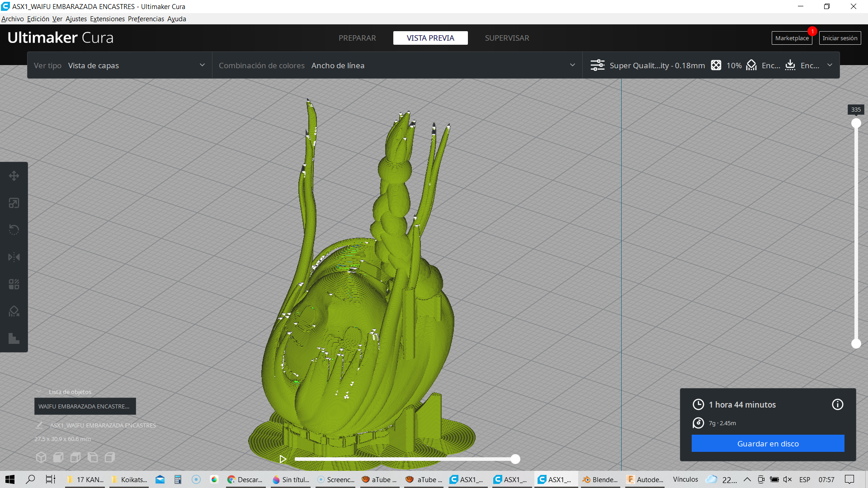Switch to the SUPERVISAR stage
The height and width of the screenshot is (488, 868).
507,38
